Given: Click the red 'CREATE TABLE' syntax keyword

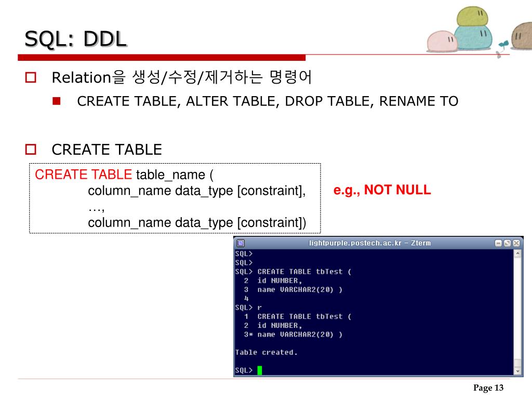Looking at the screenshot, I should pos(83,175).
